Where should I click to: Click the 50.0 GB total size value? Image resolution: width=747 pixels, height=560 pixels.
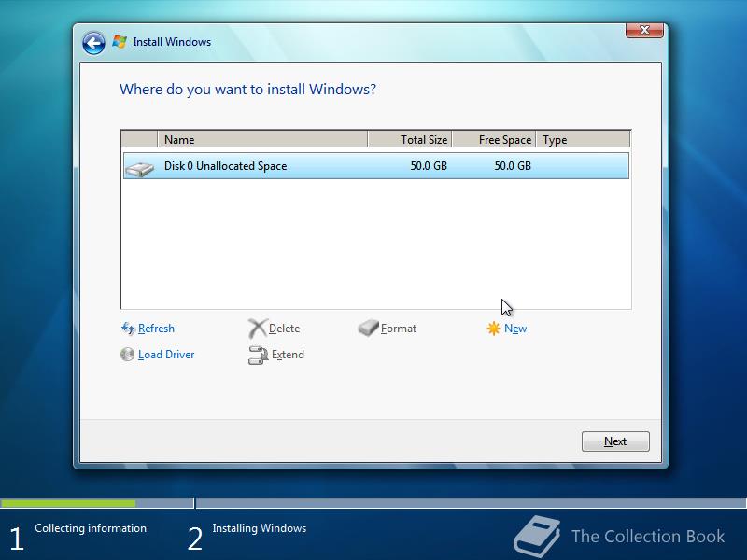pos(429,166)
